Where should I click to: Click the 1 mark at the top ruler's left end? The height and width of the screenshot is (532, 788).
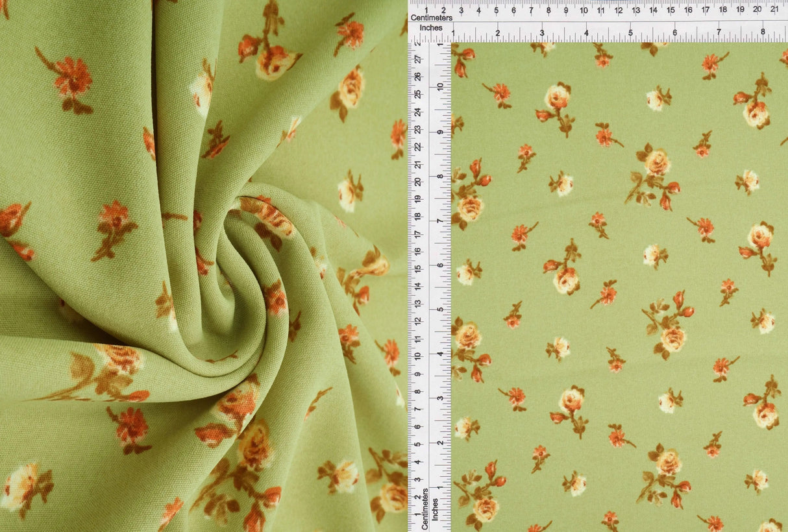[425, 10]
